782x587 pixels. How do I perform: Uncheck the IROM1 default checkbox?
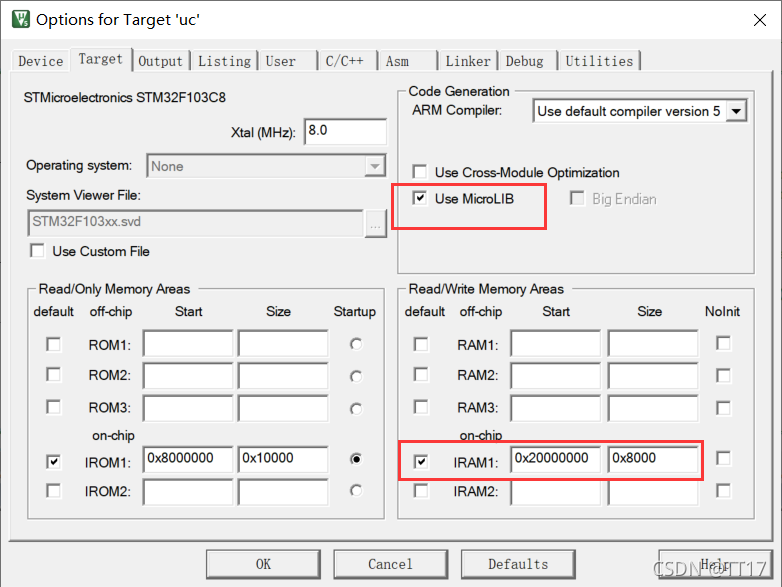(x=53, y=461)
